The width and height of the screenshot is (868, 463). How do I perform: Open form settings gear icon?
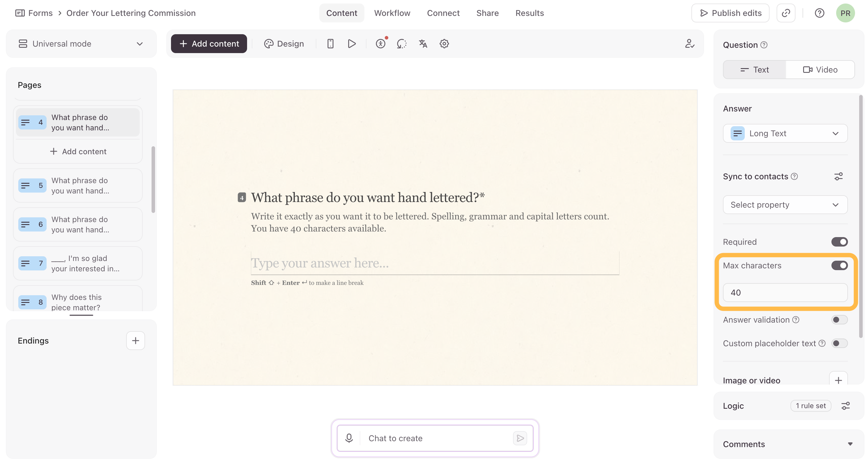(x=444, y=44)
